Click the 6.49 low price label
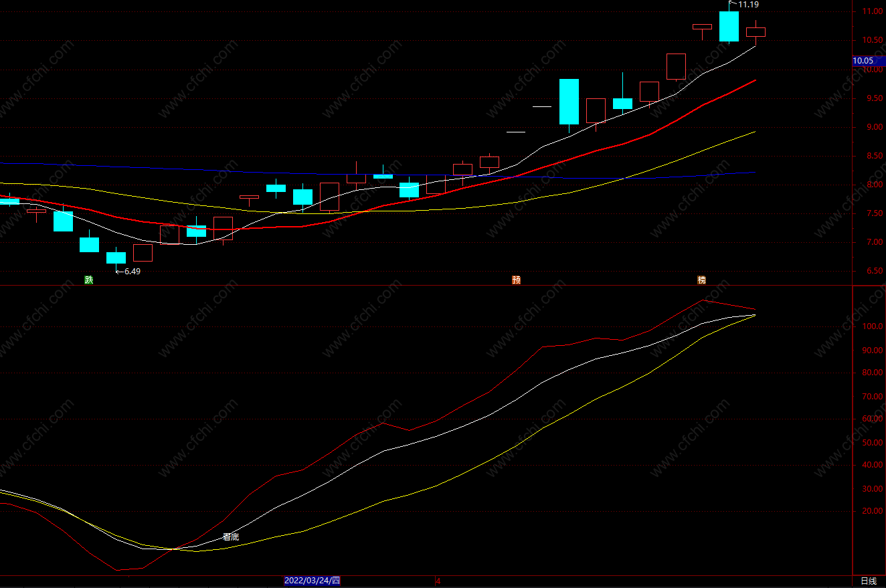The image size is (886, 588). point(132,271)
